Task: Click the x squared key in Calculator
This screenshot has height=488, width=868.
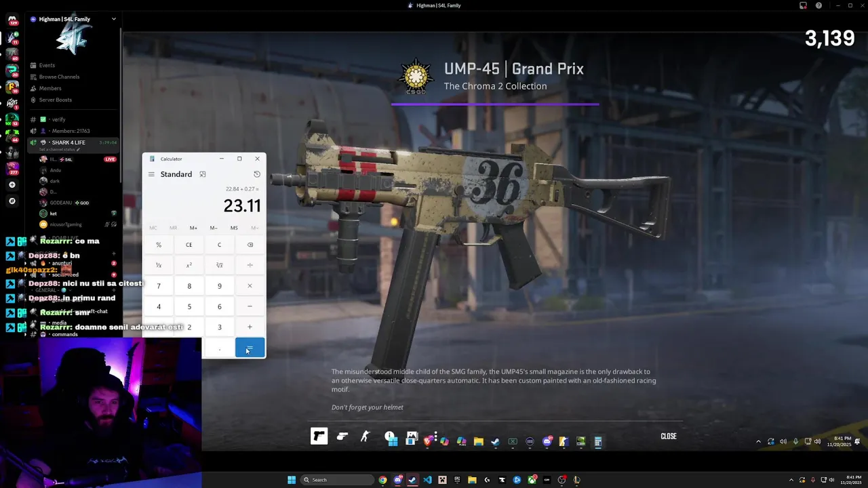Action: pos(189,265)
